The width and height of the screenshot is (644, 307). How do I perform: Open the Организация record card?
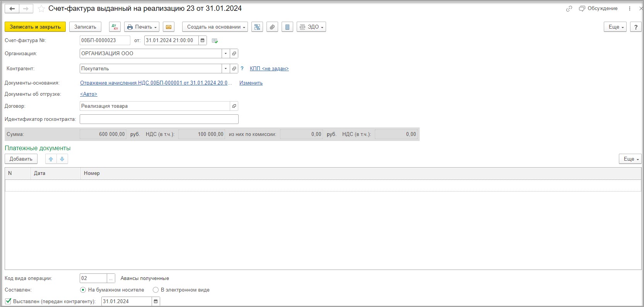(x=234, y=53)
